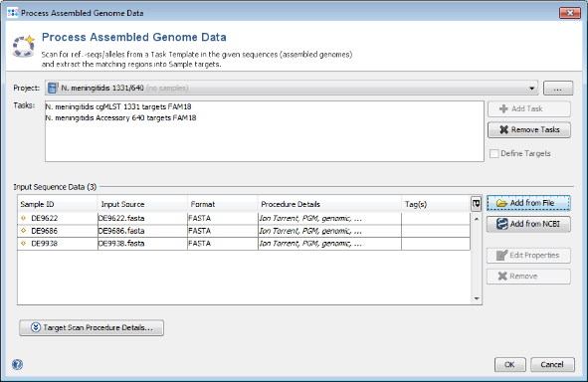
Task: Click the column chooser icon in table header
Action: click(476, 204)
